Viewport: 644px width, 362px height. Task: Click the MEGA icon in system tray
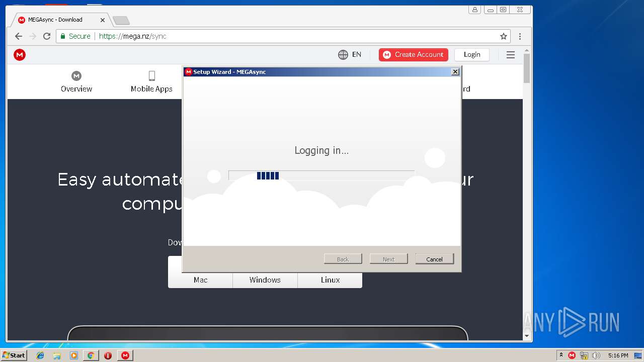tap(572, 355)
